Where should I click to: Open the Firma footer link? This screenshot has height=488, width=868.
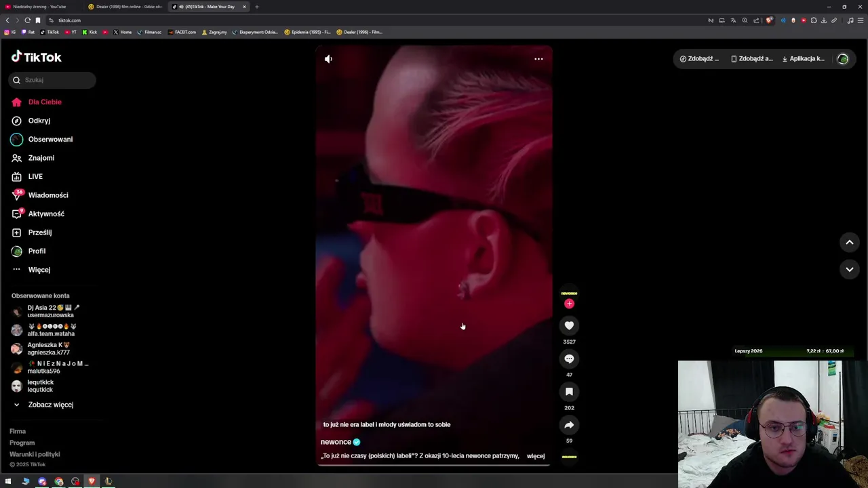(x=18, y=431)
